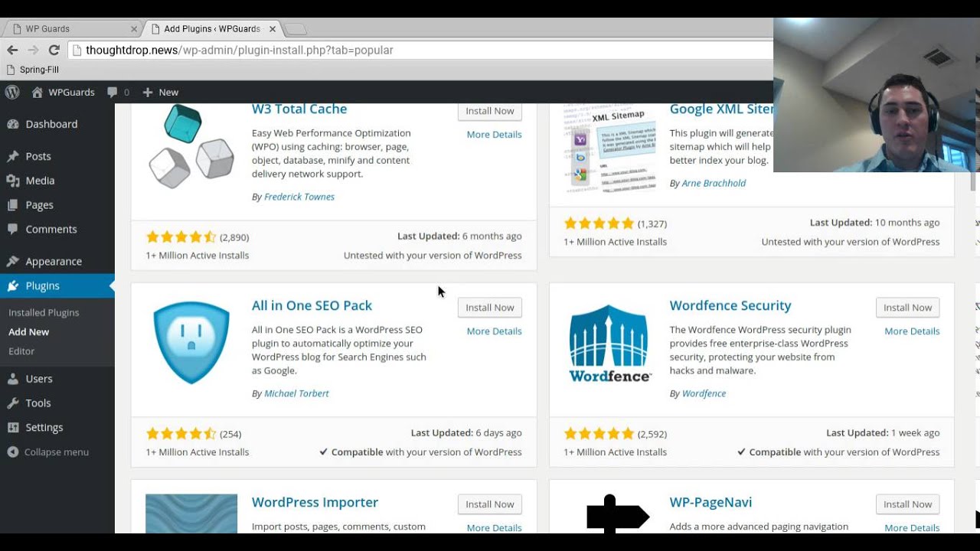Install Now for WP-PageNavi

click(x=907, y=504)
